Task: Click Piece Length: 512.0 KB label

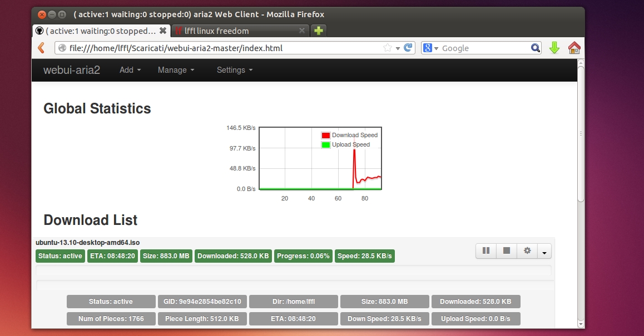Action: [202, 319]
